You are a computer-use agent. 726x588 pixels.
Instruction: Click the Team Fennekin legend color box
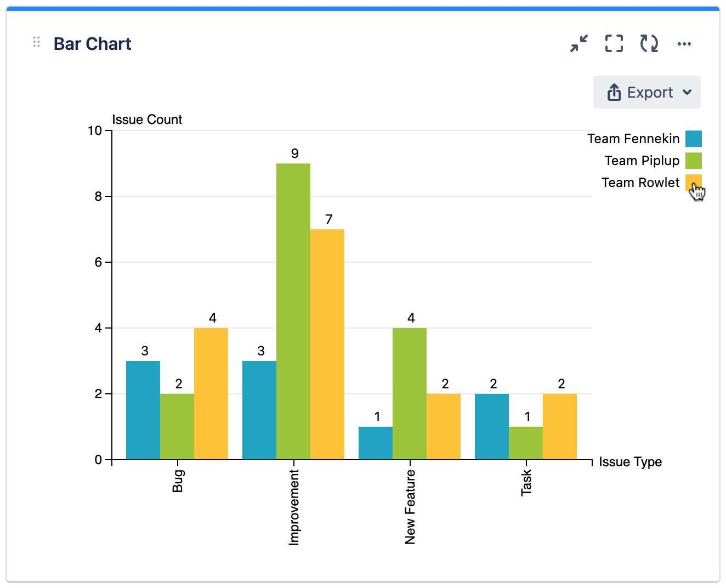coord(693,139)
